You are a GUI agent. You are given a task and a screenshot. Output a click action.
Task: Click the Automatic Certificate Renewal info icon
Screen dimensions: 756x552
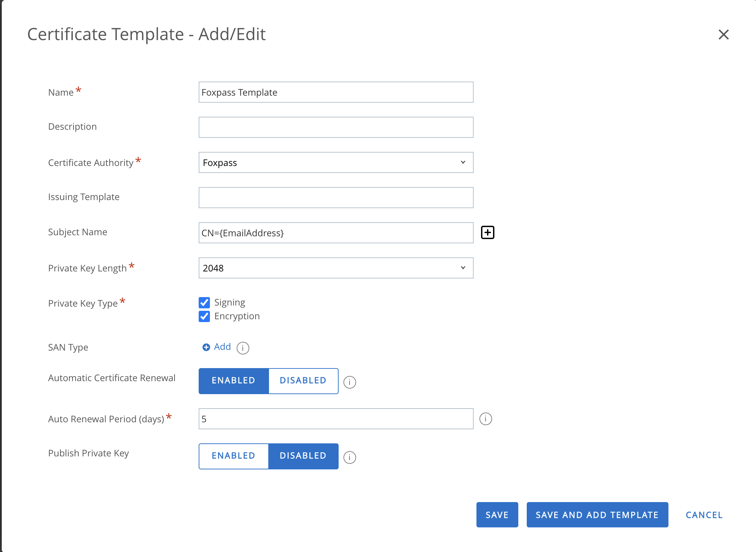click(350, 381)
